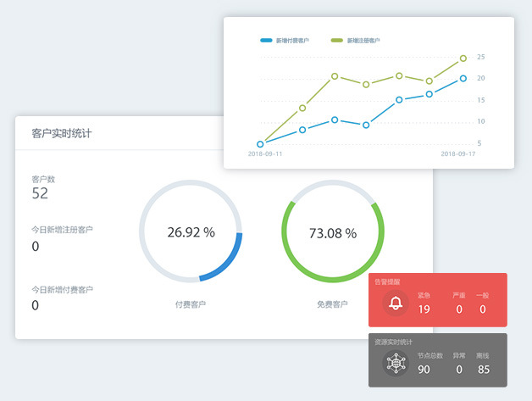Click the 客户实时统计 panel title
Viewport: 532px width, 401px height.
pos(62,133)
